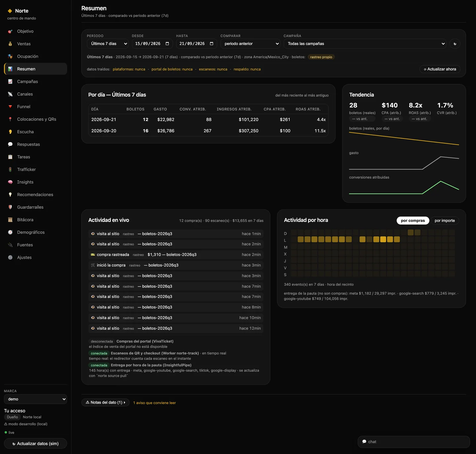Click the Desde date field 15/09/2026
This screenshot has width=476, height=454.
point(152,44)
